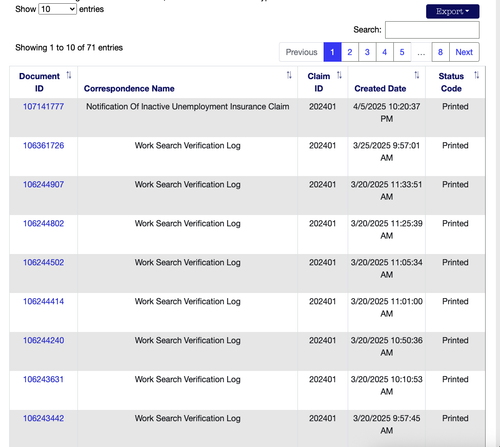500x447 pixels.
Task: Select created date 3/20/2025 10:10:53 AM
Action: tap(387, 386)
